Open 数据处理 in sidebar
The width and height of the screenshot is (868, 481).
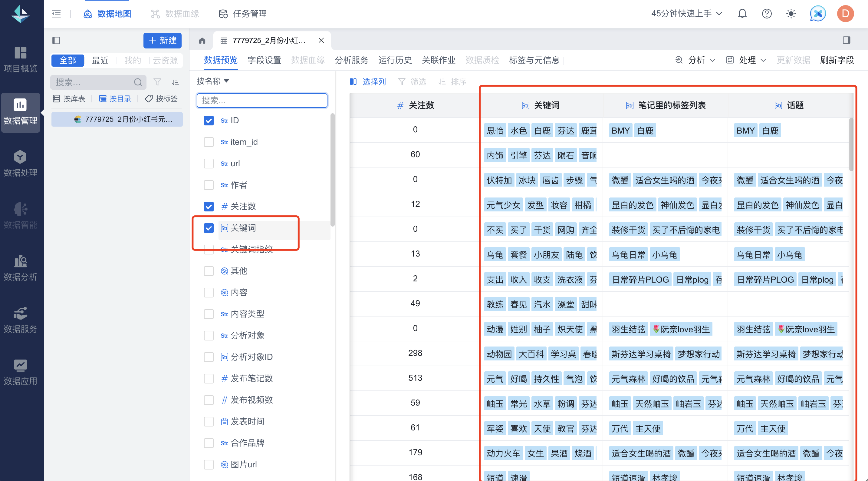point(21,164)
